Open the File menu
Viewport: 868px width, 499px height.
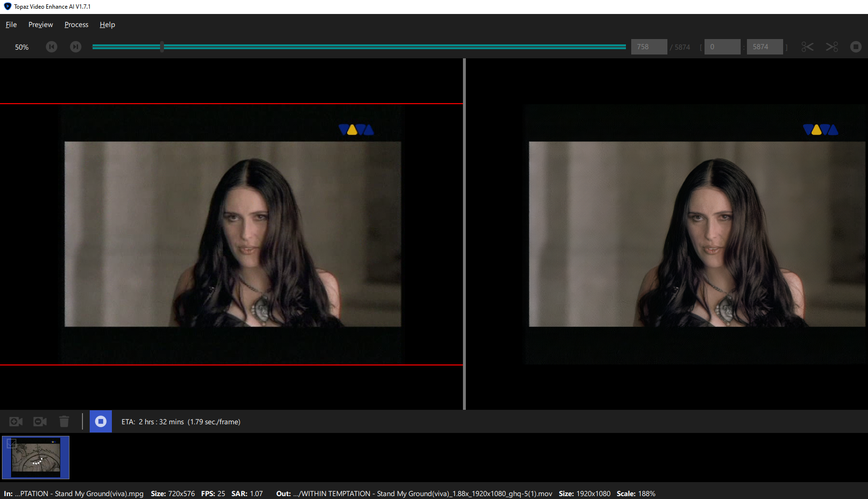tap(11, 25)
